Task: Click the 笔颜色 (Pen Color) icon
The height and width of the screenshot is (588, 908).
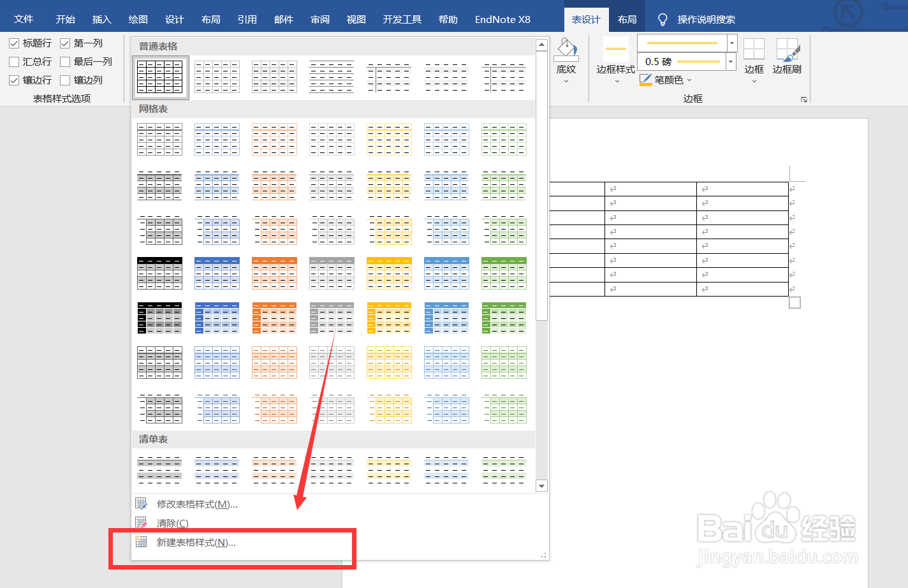Action: 645,79
